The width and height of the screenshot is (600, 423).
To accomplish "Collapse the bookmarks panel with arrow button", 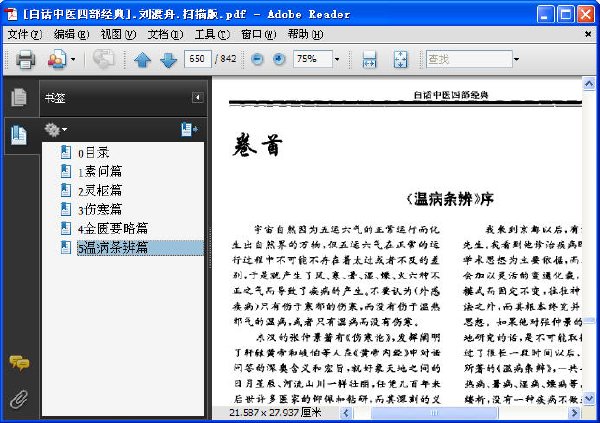I will tap(197, 97).
